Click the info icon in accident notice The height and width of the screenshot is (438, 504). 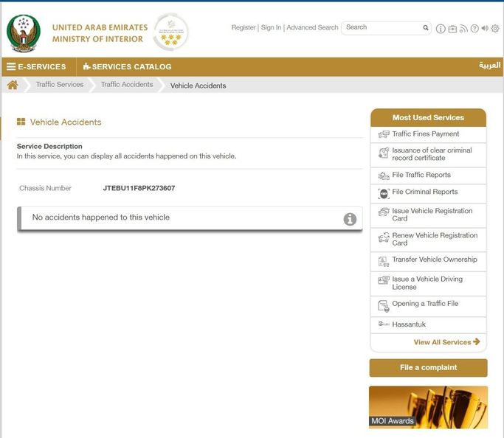click(x=350, y=219)
